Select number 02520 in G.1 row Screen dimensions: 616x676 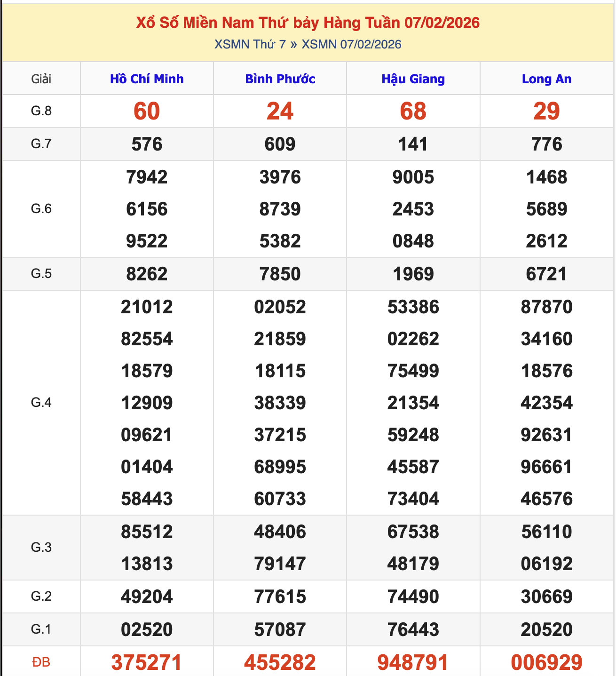tap(146, 628)
